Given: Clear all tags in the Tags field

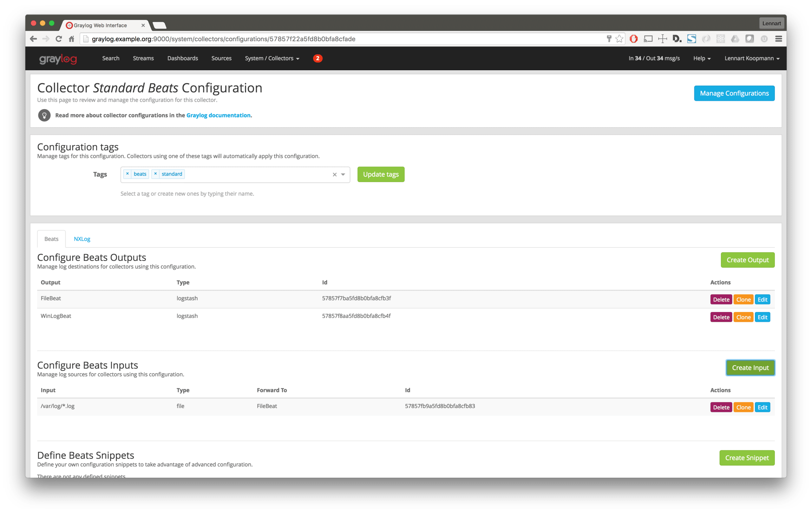Looking at the screenshot, I should [335, 175].
